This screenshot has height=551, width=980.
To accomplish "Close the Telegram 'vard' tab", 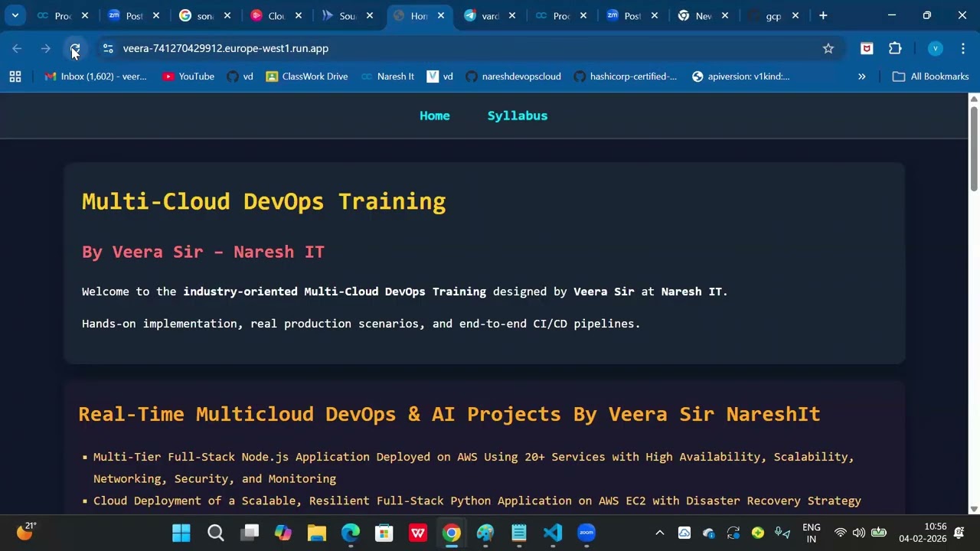I will pos(511,15).
